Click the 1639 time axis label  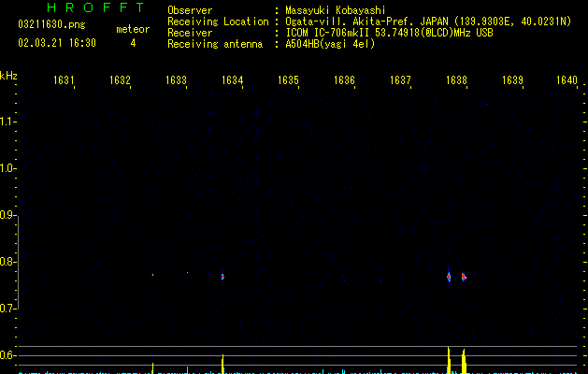pyautogui.click(x=512, y=80)
